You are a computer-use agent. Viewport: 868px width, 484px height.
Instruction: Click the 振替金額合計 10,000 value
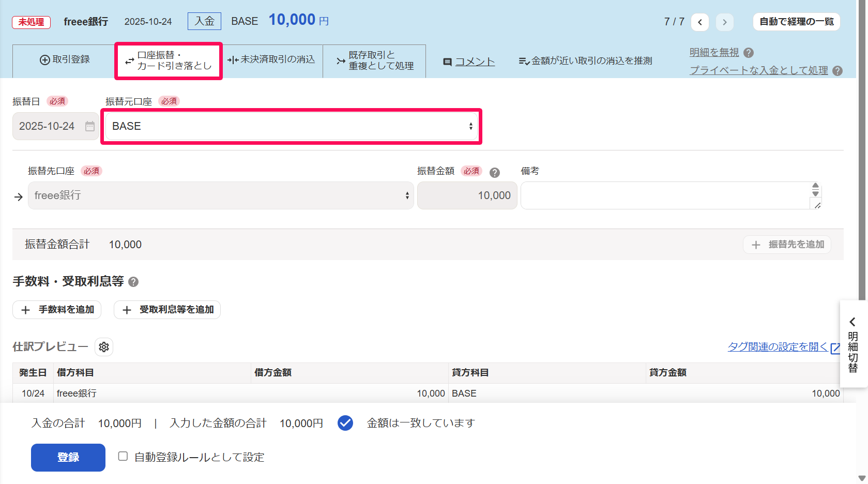coord(125,245)
